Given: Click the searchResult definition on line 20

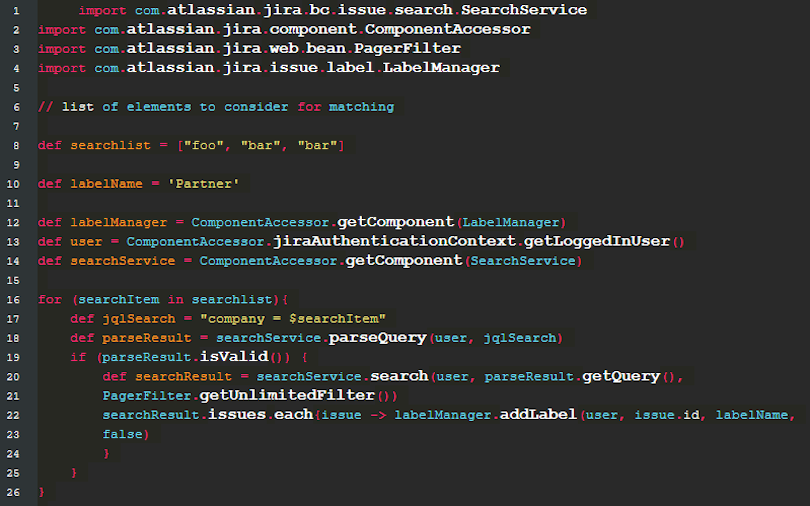Looking at the screenshot, I should click(x=183, y=377).
